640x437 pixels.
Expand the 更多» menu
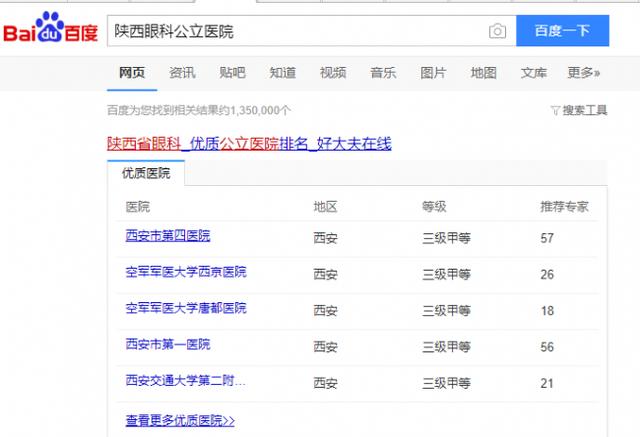pyautogui.click(x=584, y=73)
